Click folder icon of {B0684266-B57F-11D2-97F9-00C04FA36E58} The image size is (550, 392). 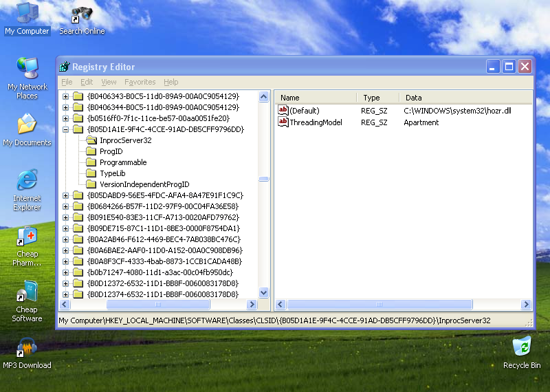coord(78,206)
